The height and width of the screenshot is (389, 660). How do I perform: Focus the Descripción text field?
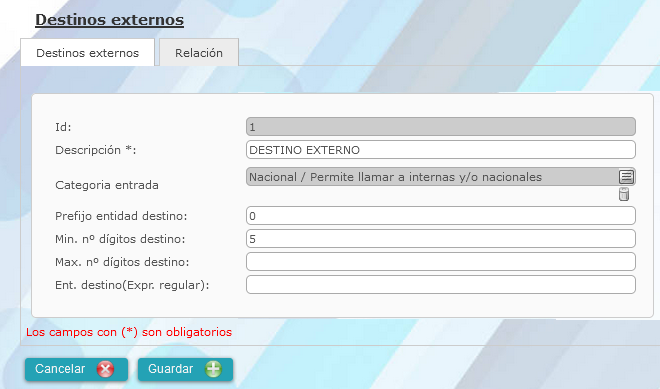click(441, 150)
